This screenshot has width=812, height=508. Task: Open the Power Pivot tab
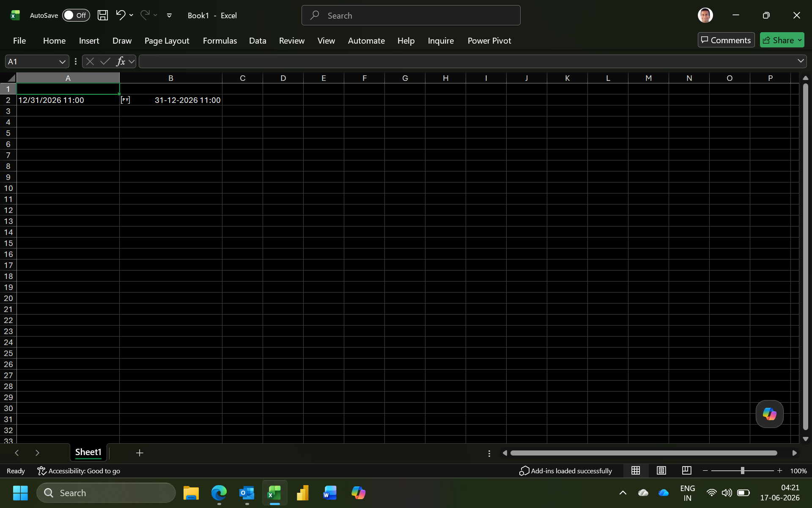pyautogui.click(x=489, y=41)
